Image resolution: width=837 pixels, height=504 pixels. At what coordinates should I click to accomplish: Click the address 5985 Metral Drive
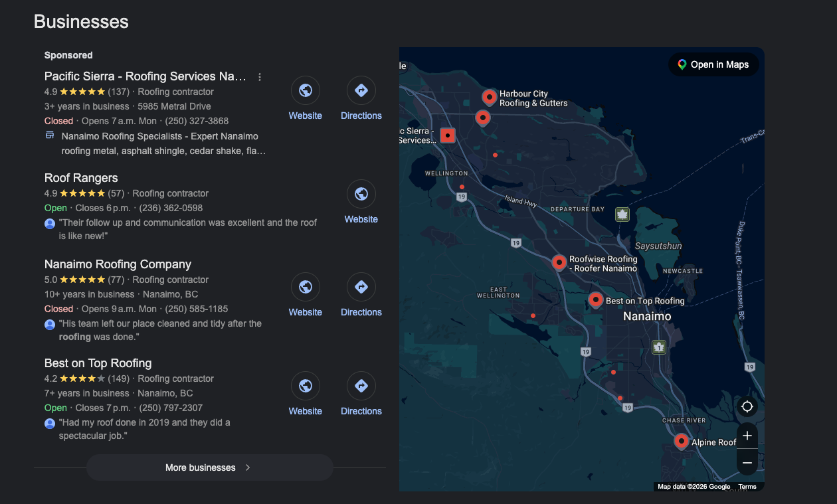tap(174, 106)
